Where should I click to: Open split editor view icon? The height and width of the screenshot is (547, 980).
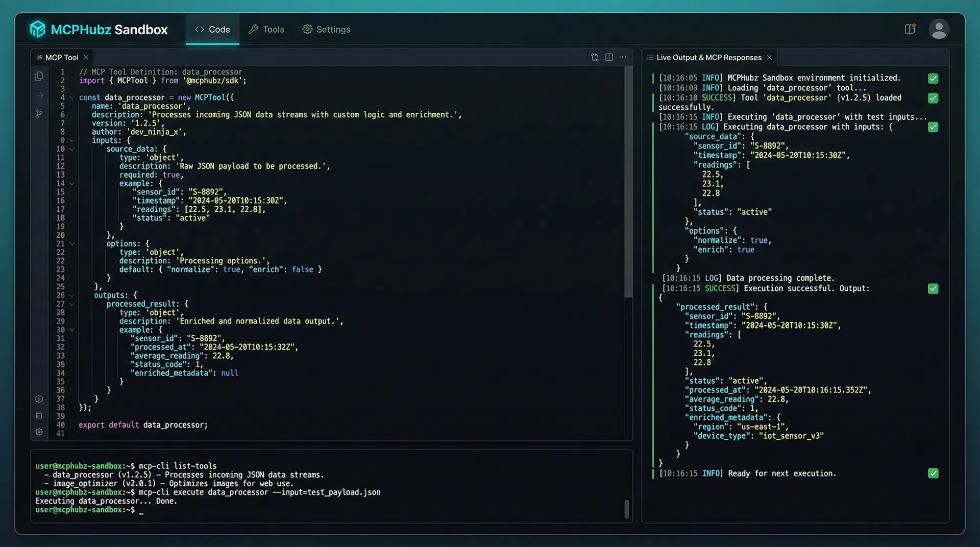click(609, 57)
